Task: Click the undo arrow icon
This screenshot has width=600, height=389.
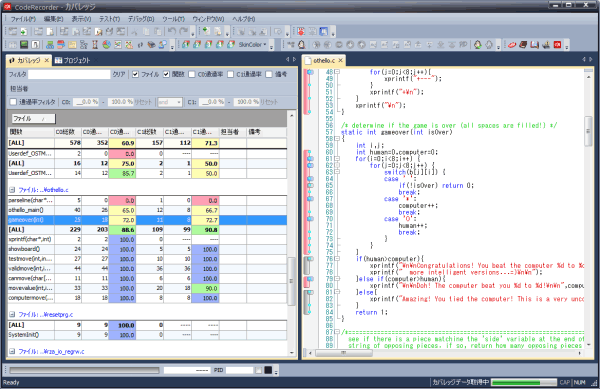Action: (x=172, y=31)
